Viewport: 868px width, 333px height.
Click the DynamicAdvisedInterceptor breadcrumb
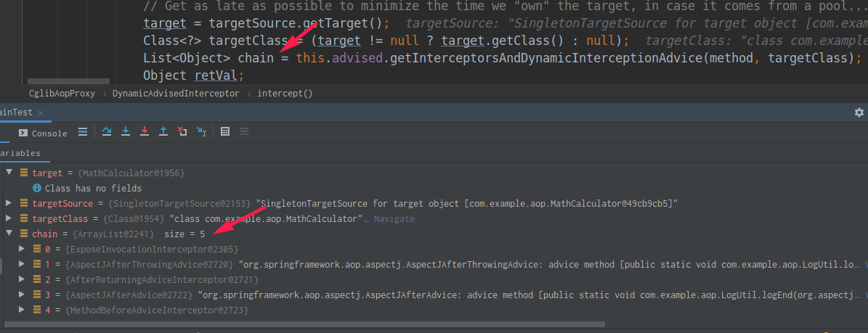pyautogui.click(x=175, y=94)
